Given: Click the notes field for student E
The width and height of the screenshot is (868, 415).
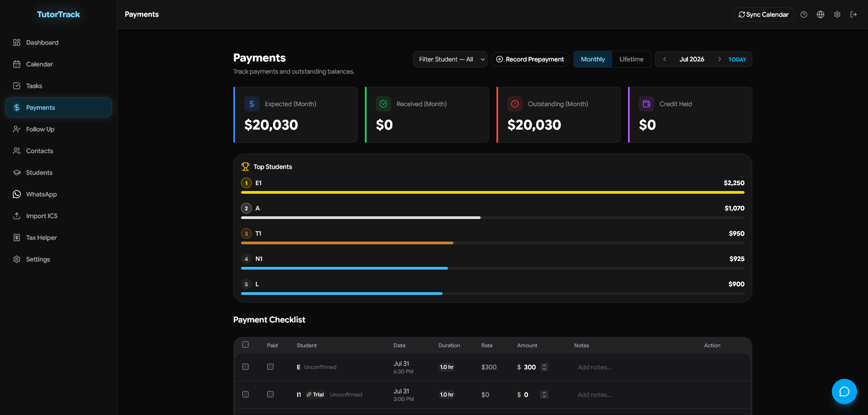Looking at the screenshot, I should [x=633, y=367].
